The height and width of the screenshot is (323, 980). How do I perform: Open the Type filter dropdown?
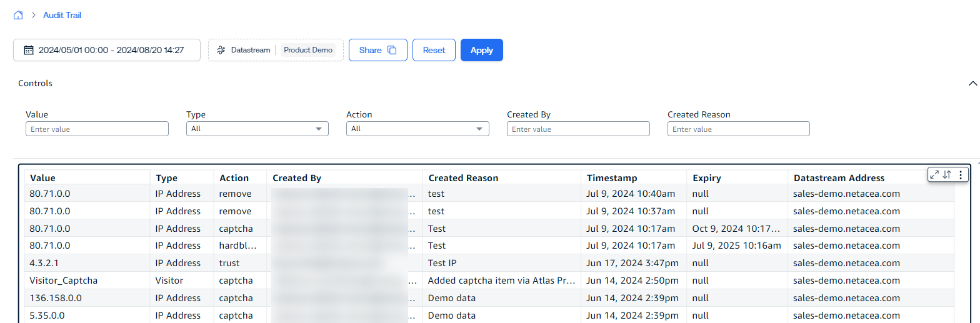[257, 129]
